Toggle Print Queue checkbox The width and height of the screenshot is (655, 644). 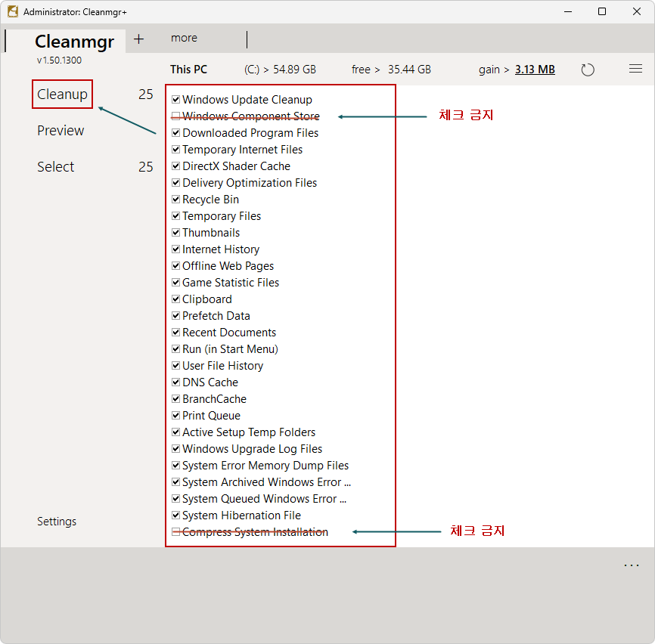click(x=176, y=415)
